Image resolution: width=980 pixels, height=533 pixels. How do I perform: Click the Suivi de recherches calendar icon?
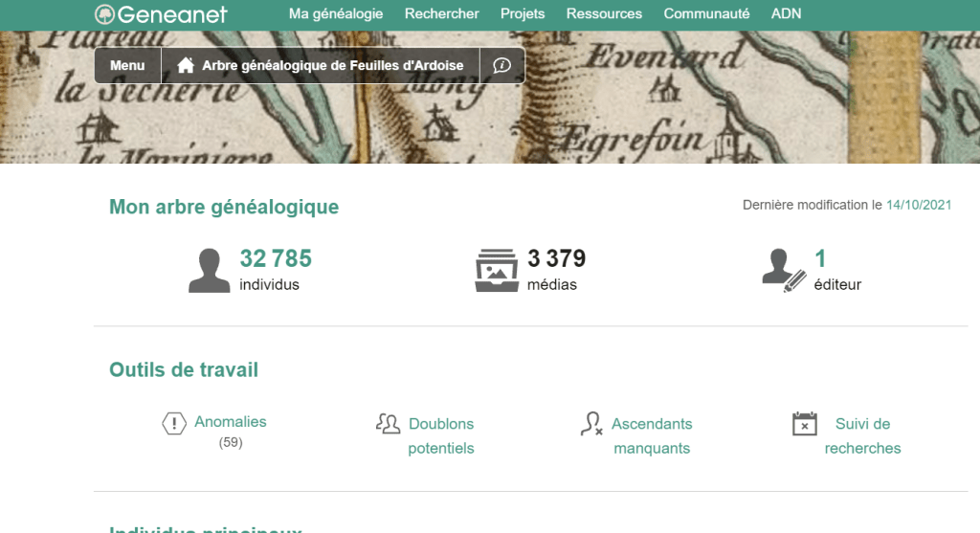(x=805, y=424)
